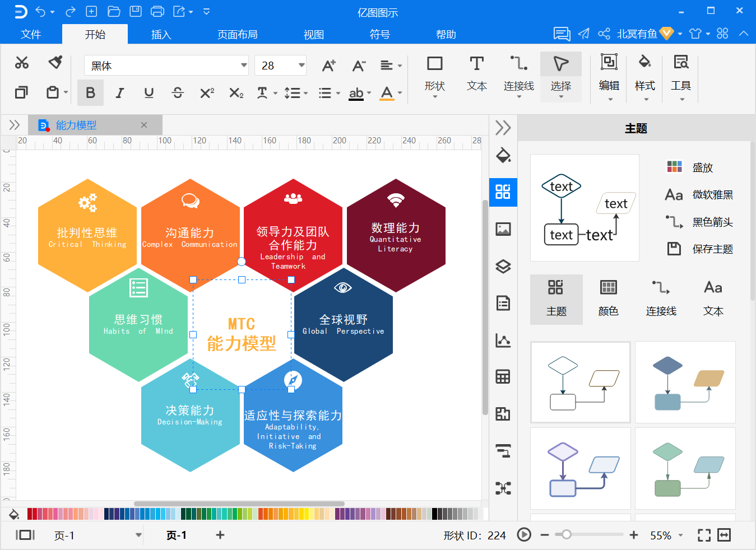The image size is (756, 550).
Task: Switch to the 页面布局 ribbon tab
Action: [x=238, y=34]
